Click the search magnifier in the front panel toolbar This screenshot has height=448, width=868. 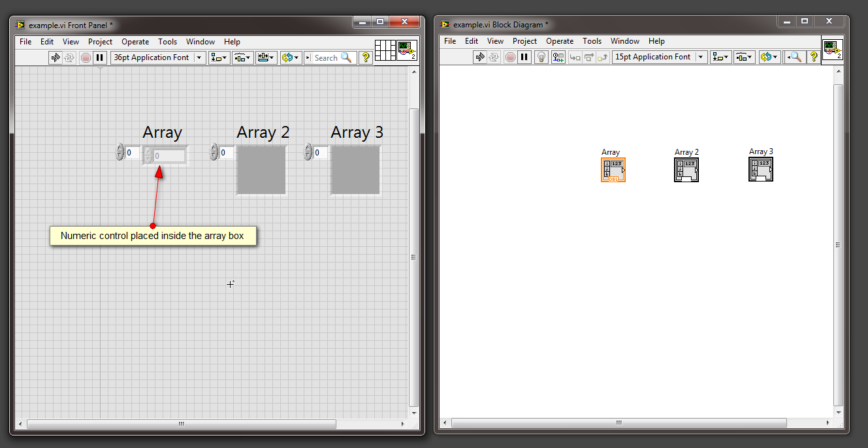click(345, 57)
